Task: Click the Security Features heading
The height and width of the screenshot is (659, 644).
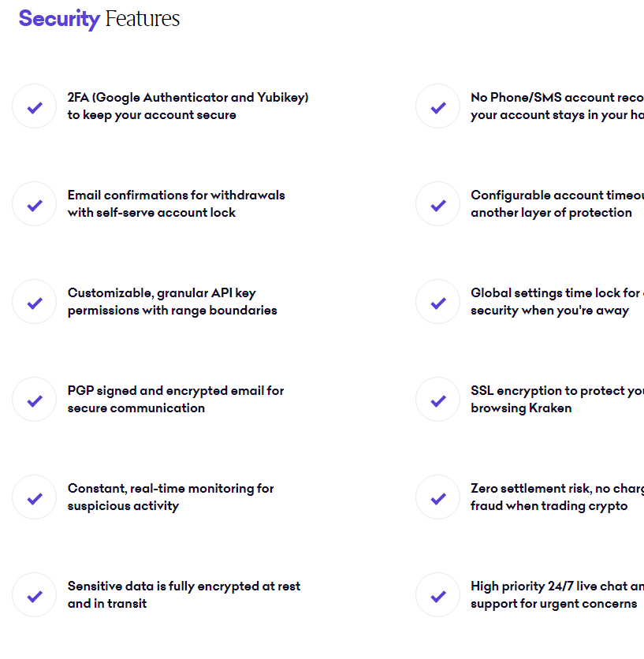Action: [99, 19]
